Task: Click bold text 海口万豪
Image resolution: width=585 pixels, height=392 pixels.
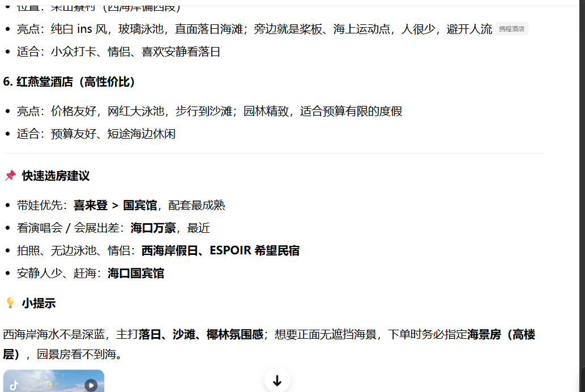Action: pos(153,228)
